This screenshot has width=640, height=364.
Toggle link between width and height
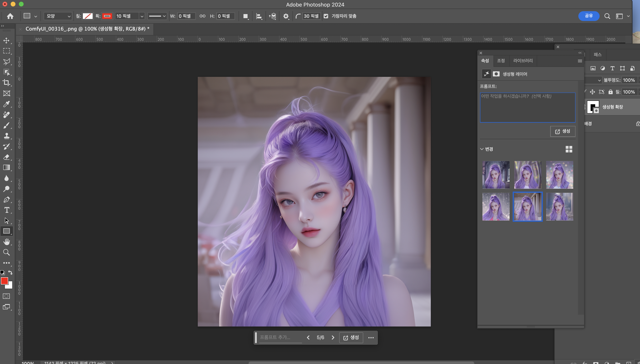coord(202,16)
